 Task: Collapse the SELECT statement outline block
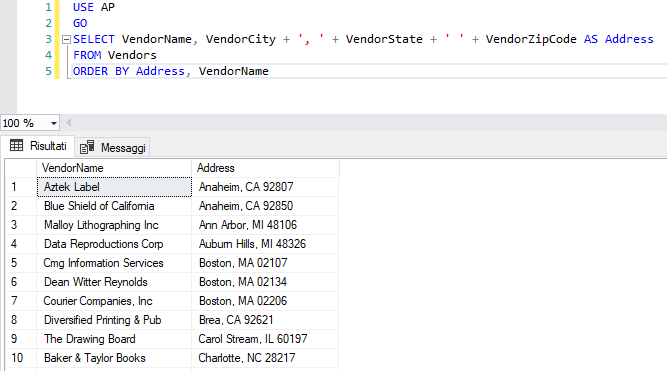[66, 40]
